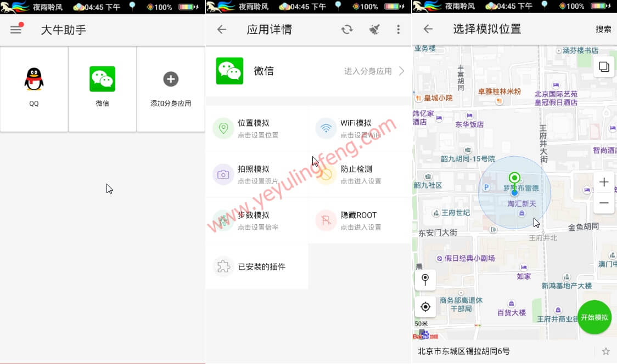Open 防止检测 setting

360,174
